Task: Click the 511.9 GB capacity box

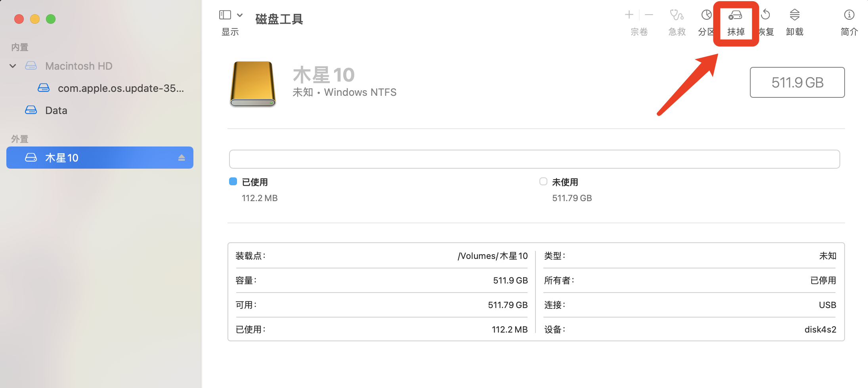Action: 797,82
